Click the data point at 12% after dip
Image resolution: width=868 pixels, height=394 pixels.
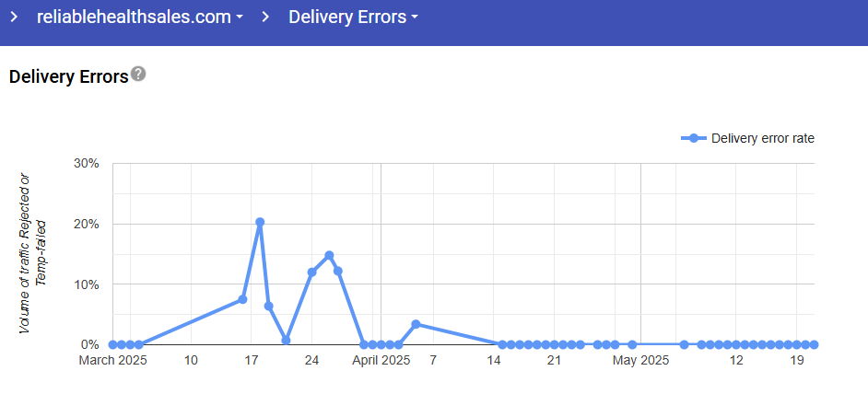[x=311, y=272]
